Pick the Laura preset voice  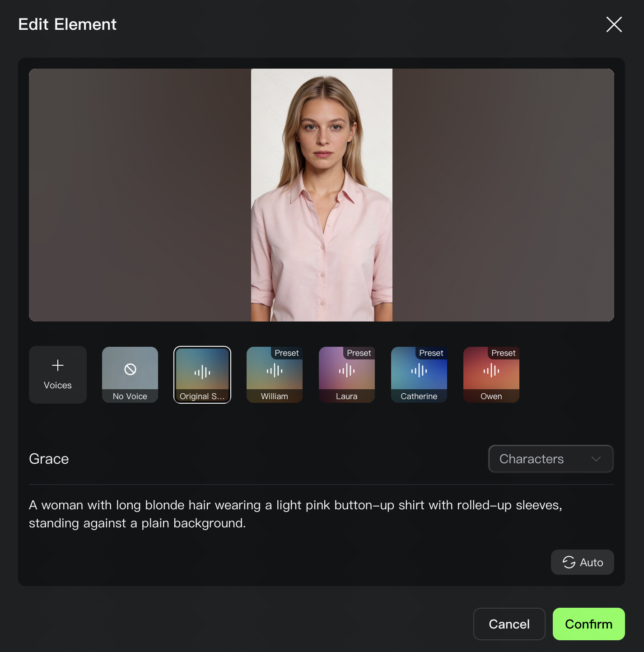347,374
